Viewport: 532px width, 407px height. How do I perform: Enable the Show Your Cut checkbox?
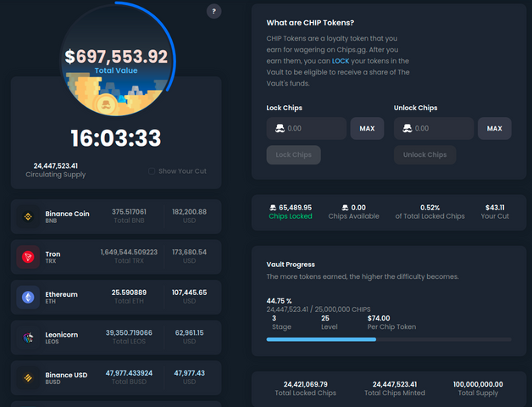tap(152, 171)
